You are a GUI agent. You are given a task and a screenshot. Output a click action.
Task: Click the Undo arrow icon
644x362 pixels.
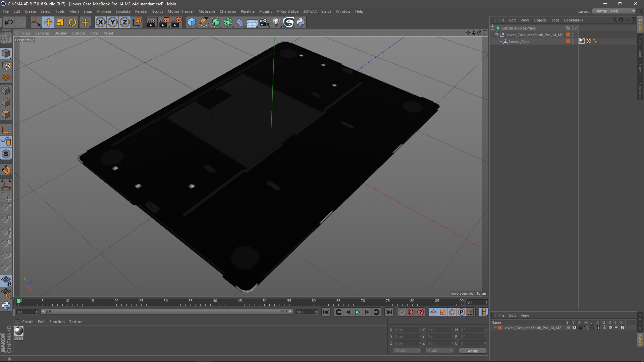coord(9,22)
